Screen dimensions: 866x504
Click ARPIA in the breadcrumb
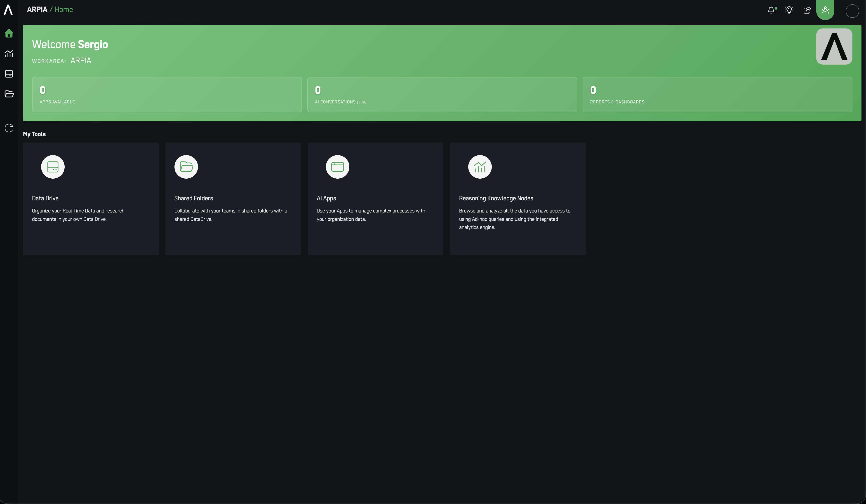37,10
